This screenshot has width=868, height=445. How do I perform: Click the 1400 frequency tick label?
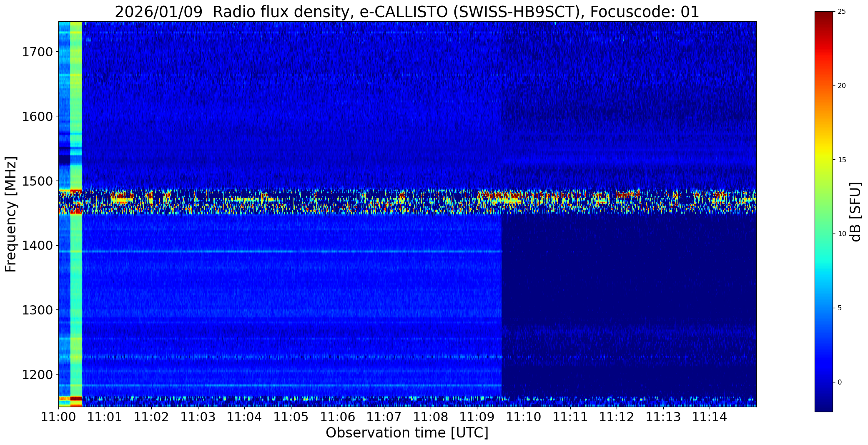click(x=37, y=245)
